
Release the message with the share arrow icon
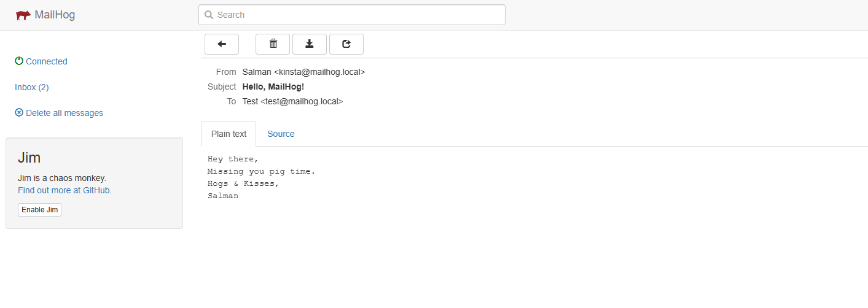pyautogui.click(x=346, y=44)
